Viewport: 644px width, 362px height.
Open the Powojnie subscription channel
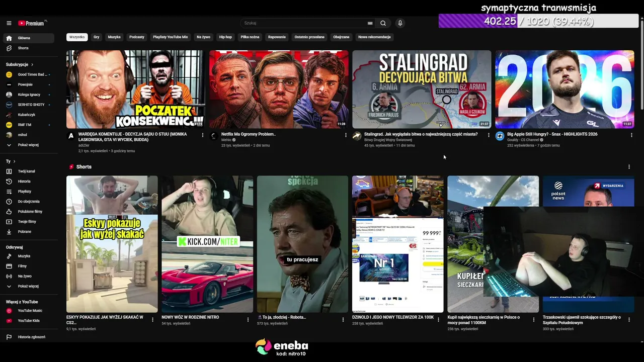[x=29, y=85]
